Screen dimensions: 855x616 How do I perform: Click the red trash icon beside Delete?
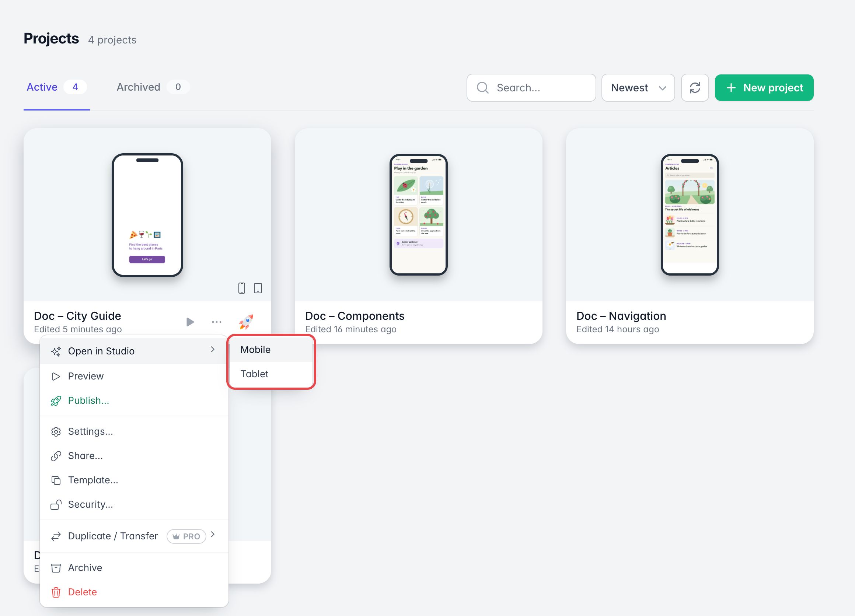(56, 592)
